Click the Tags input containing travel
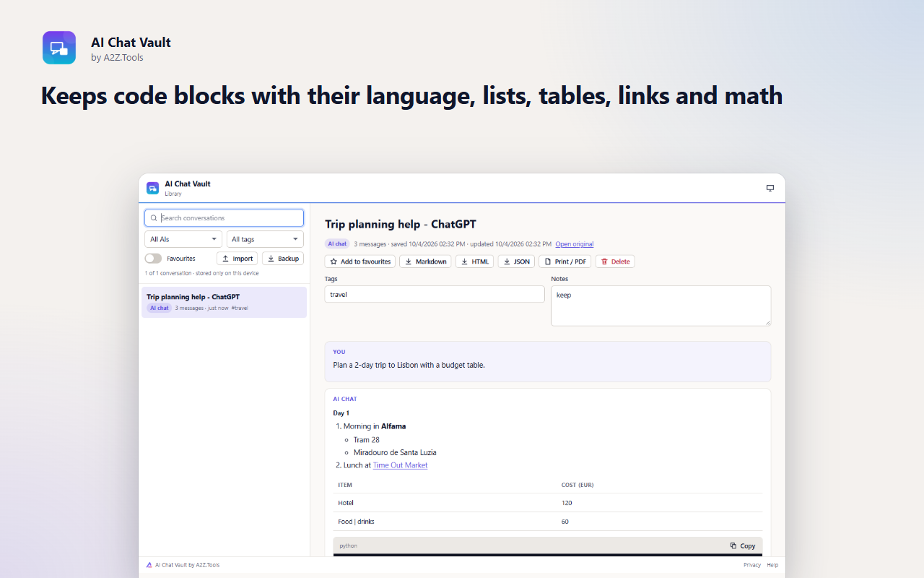This screenshot has width=924, height=578. pos(435,294)
